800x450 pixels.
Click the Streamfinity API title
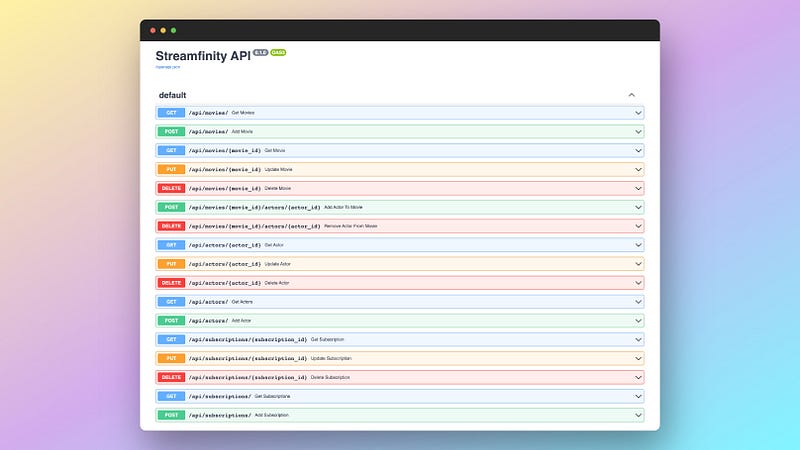click(x=203, y=56)
